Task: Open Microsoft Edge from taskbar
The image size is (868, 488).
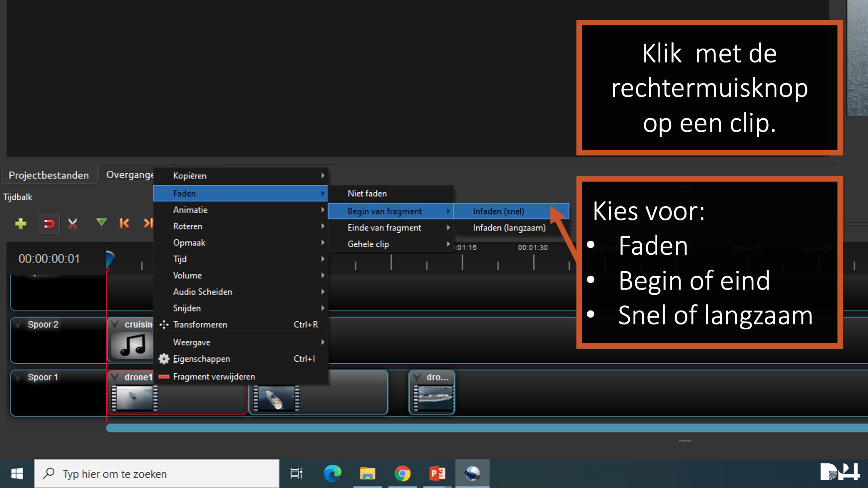Action: click(x=332, y=473)
